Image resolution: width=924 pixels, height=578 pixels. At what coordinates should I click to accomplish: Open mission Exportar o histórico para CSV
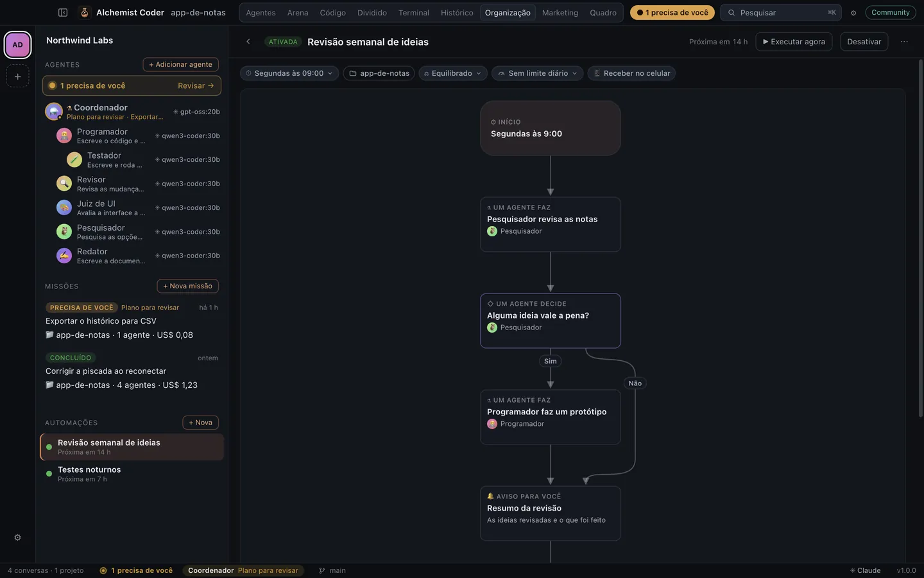point(132,321)
